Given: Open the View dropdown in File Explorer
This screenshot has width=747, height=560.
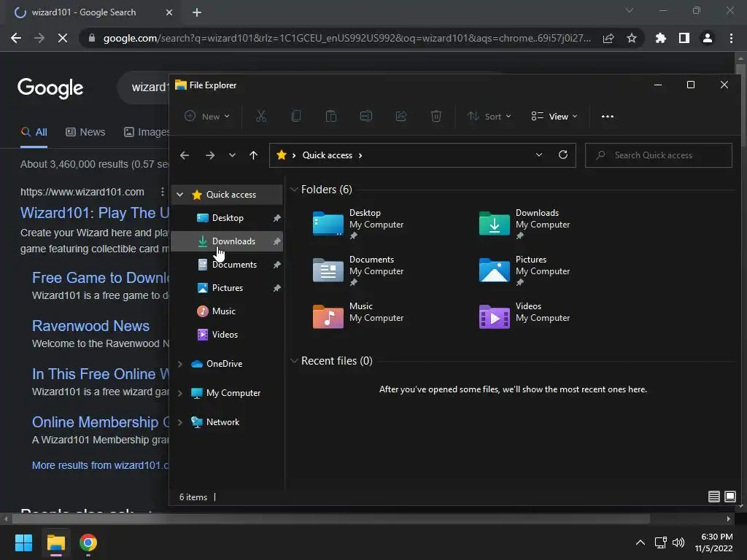Looking at the screenshot, I should point(554,116).
